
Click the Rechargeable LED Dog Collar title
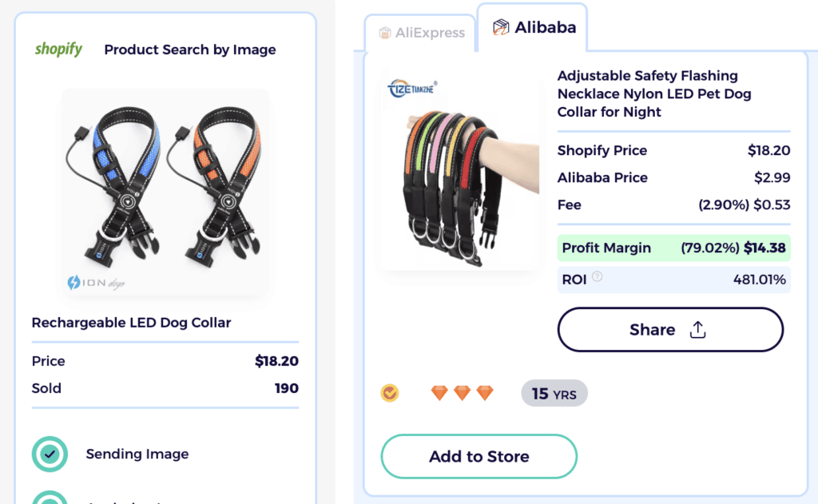point(131,323)
